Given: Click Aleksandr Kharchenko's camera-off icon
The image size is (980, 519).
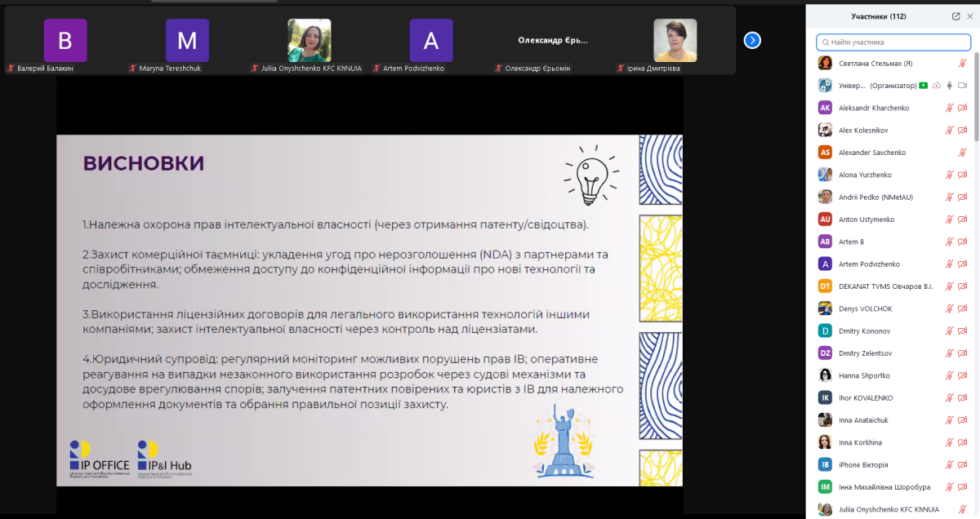Looking at the screenshot, I should tap(962, 108).
